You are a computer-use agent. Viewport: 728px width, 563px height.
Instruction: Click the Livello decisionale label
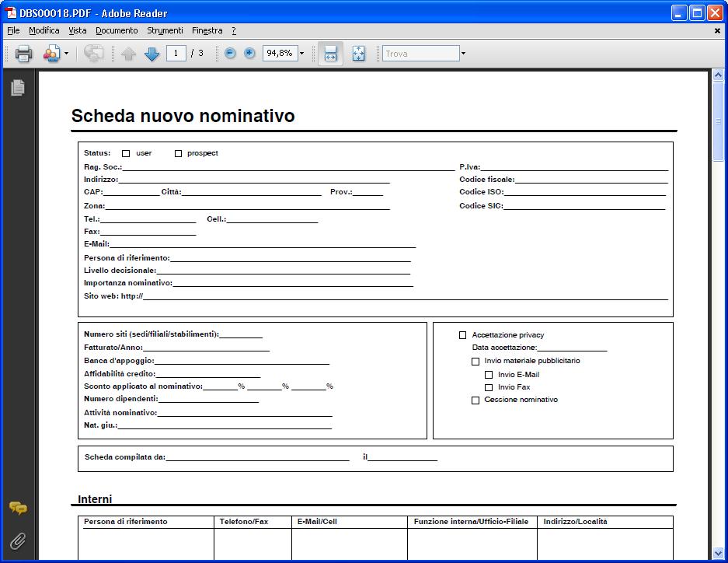tap(120, 271)
